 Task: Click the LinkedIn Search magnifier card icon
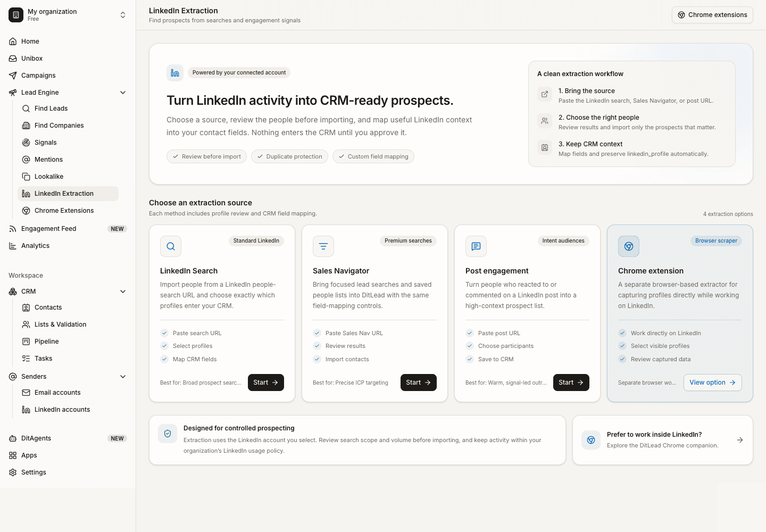pyautogui.click(x=171, y=246)
